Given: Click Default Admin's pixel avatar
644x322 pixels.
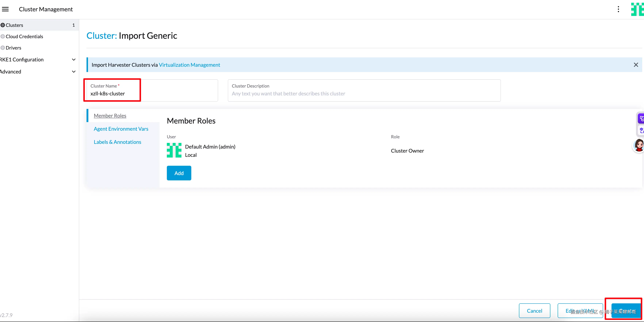Looking at the screenshot, I should coord(174,150).
